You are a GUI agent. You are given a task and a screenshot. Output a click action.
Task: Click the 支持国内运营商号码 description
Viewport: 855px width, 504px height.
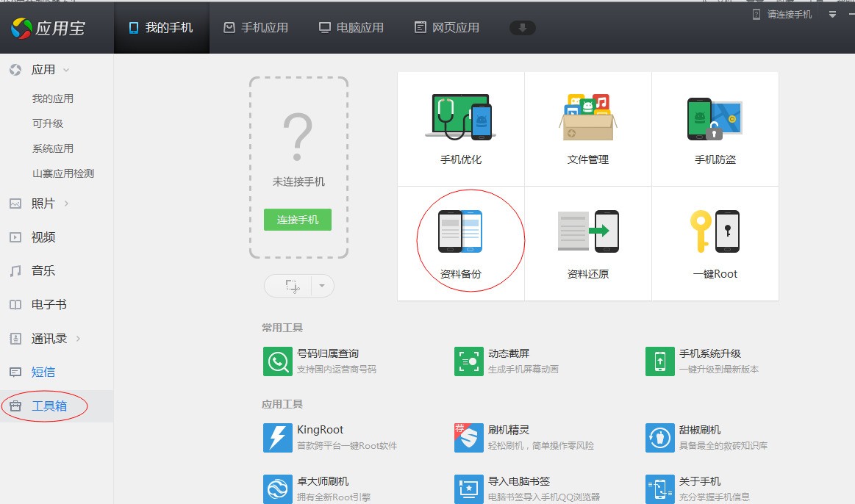(x=337, y=370)
